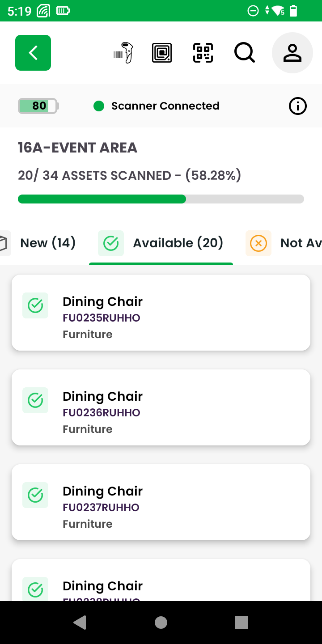Tap the scanner battery level indicator
This screenshot has width=322, height=644.
(x=38, y=106)
